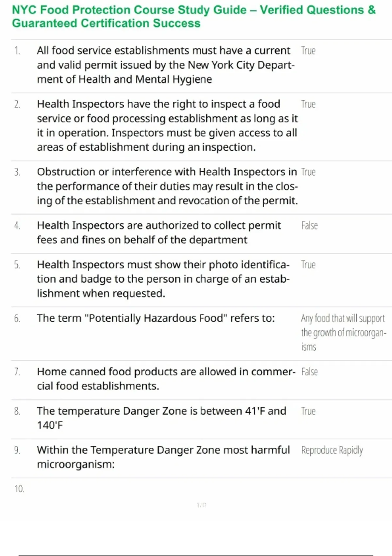Click the "True" answer for question 3
This screenshot has width=392, height=556.
[308, 172]
